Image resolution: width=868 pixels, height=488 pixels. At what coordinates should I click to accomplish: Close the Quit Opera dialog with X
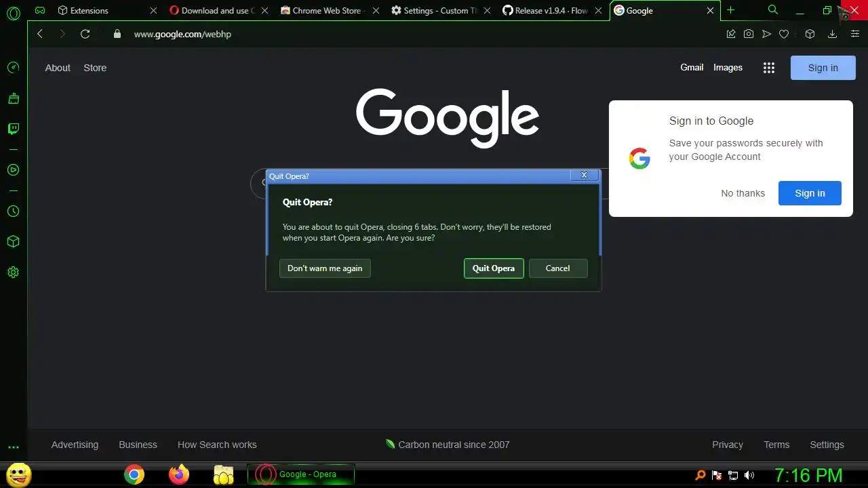click(x=584, y=175)
